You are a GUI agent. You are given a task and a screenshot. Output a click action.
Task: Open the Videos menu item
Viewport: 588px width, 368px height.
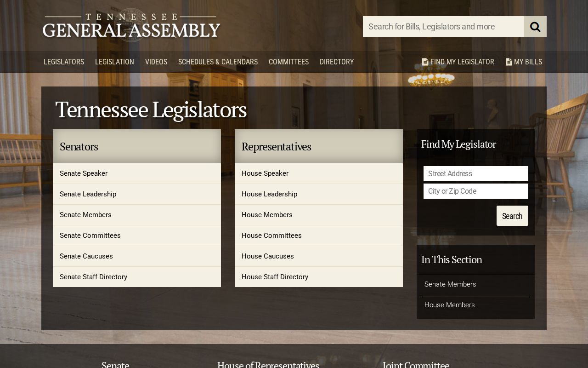156,62
